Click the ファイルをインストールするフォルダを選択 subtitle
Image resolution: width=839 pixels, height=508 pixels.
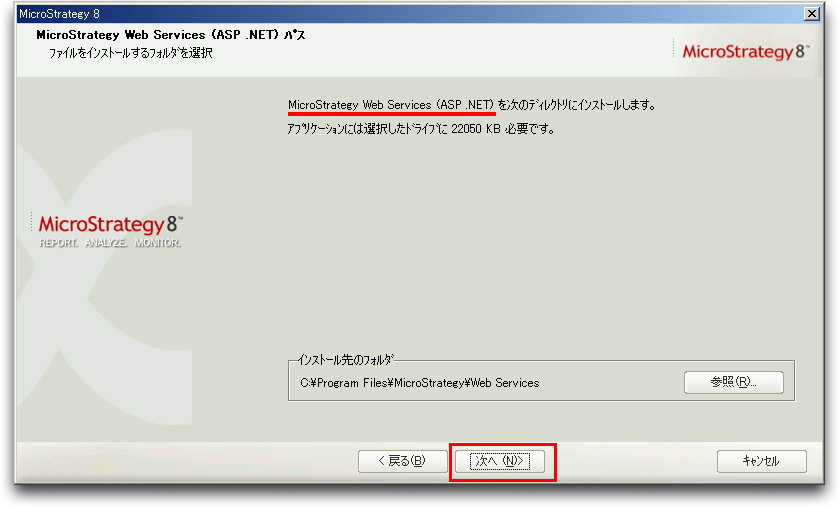point(131,53)
